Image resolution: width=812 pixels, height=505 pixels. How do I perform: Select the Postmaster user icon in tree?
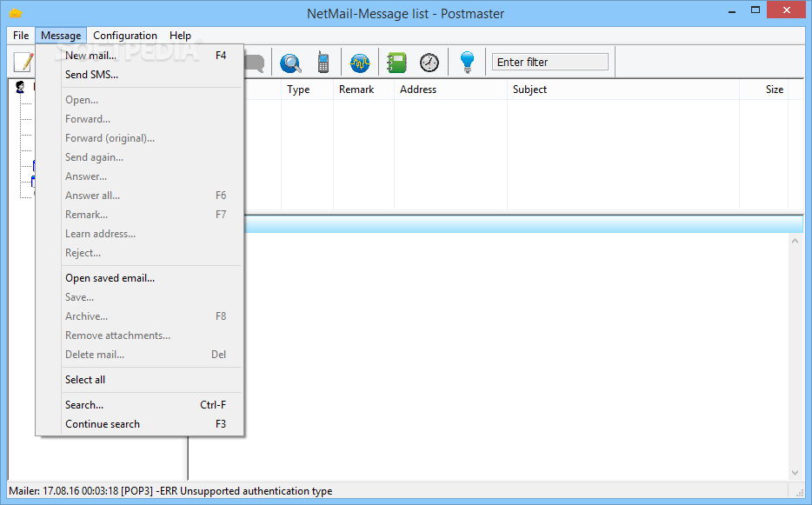[20, 87]
